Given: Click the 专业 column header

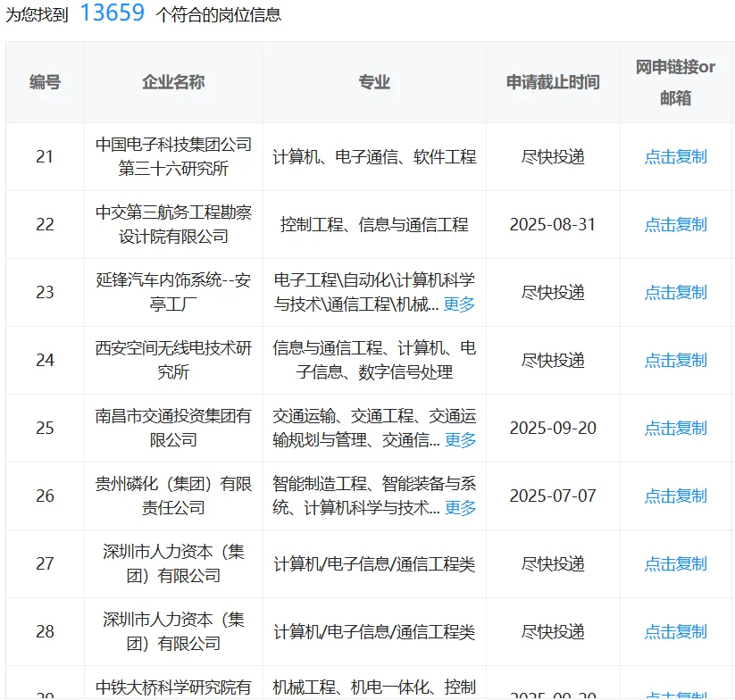Looking at the screenshot, I should pyautogui.click(x=374, y=82).
